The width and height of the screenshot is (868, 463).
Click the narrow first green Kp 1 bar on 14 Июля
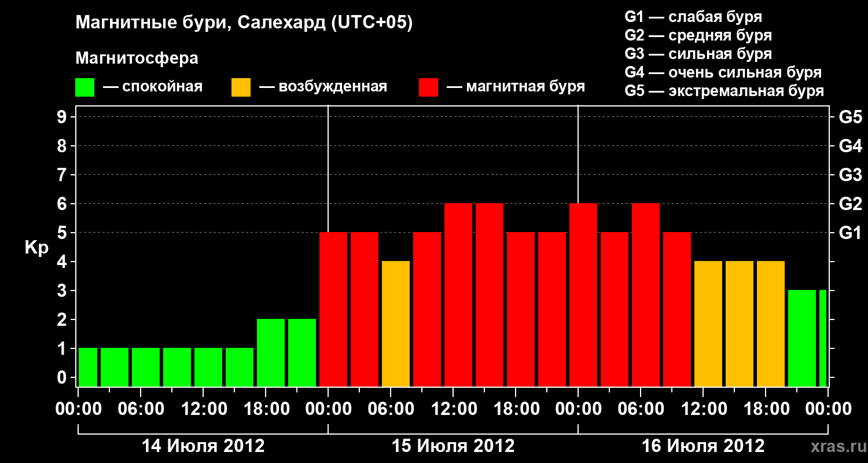[x=88, y=367]
